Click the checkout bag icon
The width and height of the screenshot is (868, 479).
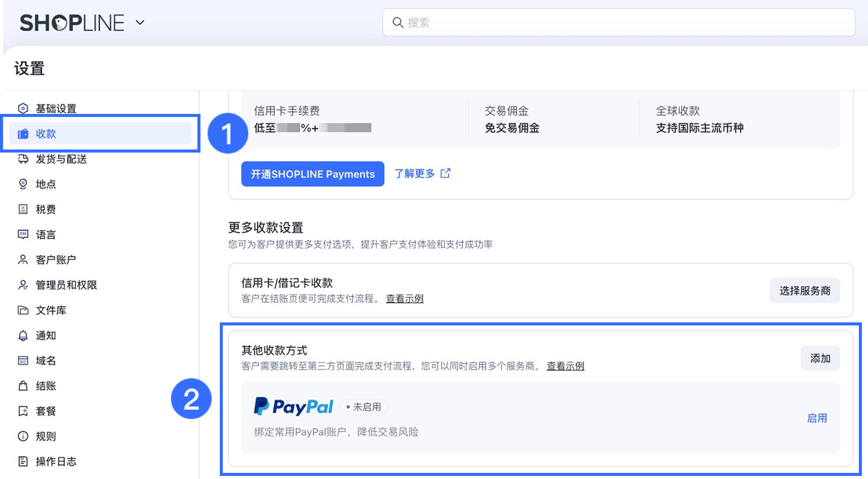[x=23, y=386]
